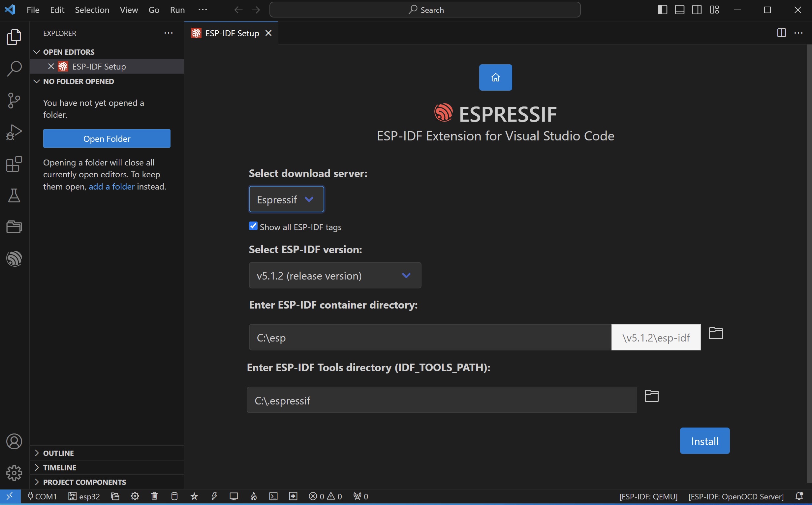Open the Explorer view in activity bar
The height and width of the screenshot is (505, 812).
[14, 37]
